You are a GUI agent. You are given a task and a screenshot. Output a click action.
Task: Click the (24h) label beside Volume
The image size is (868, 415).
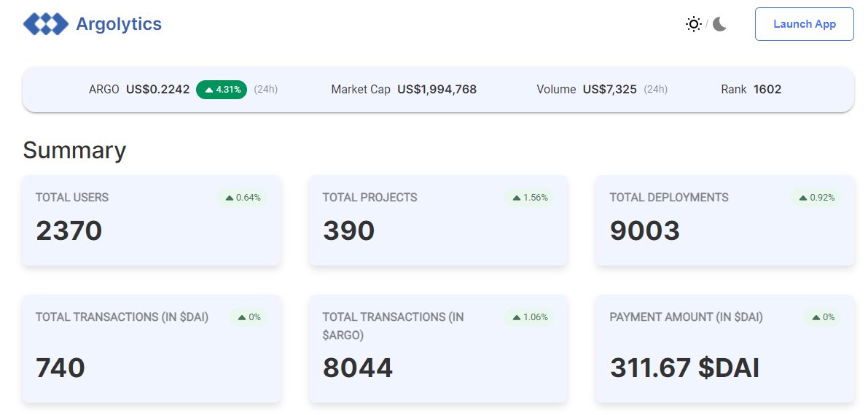655,89
